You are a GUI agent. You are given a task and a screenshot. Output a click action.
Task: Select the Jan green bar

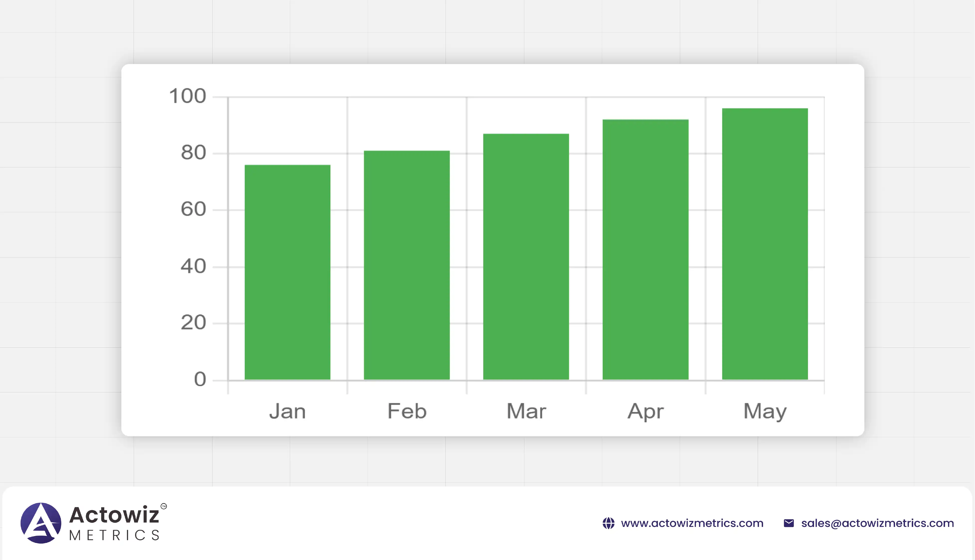point(287,272)
